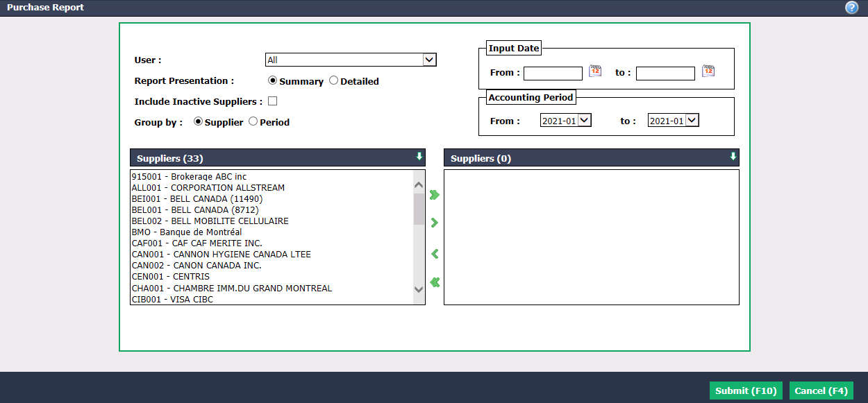Open Accounting Period From dropdown
The image size is (868, 403).
(x=565, y=121)
